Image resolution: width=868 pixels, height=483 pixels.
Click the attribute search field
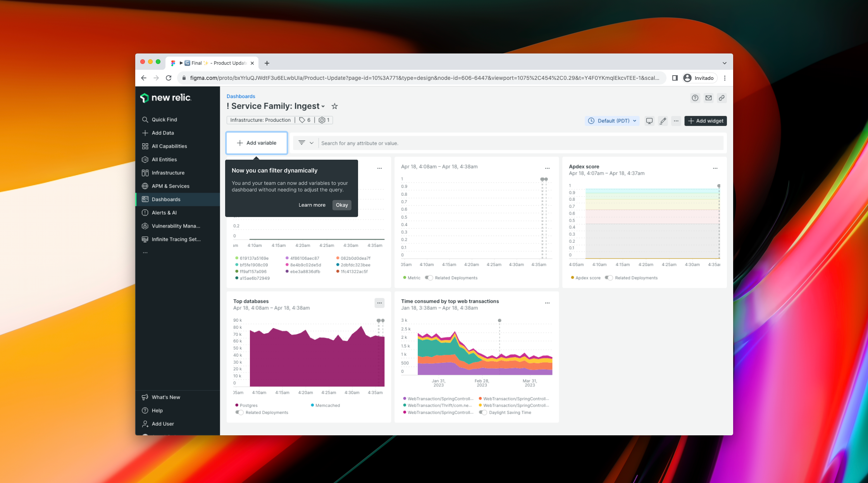[x=521, y=143]
